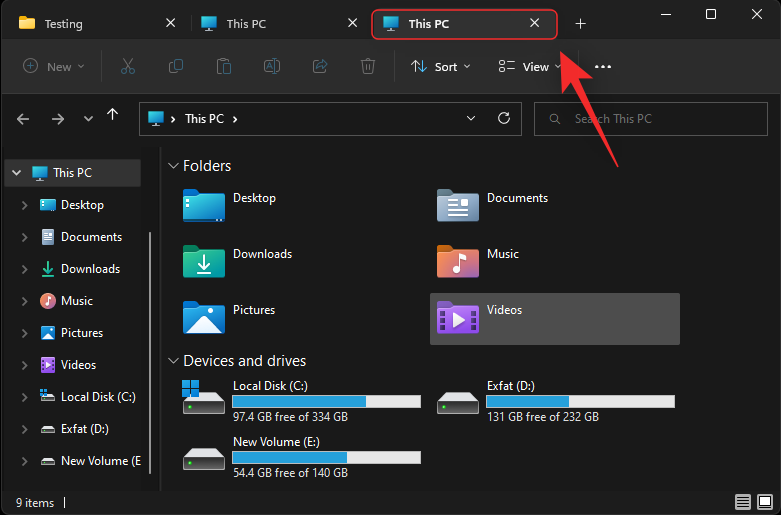Refresh the This PC view
Screen dimensions: 781x515
(504, 118)
